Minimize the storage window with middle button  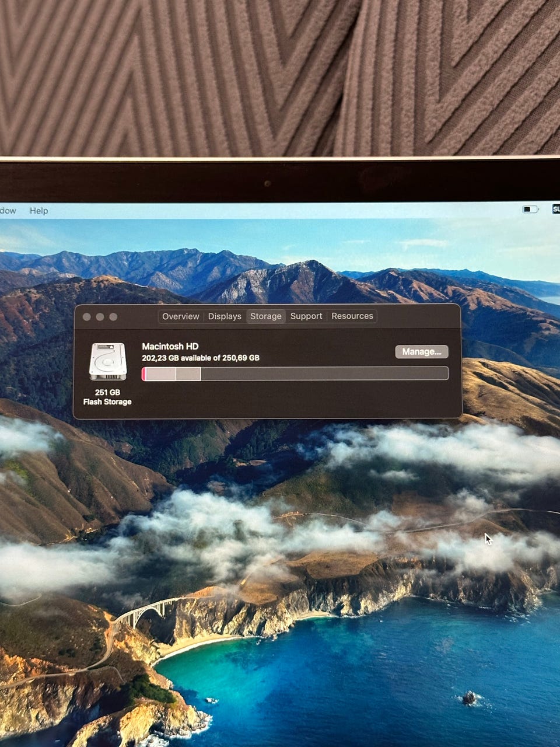point(100,317)
